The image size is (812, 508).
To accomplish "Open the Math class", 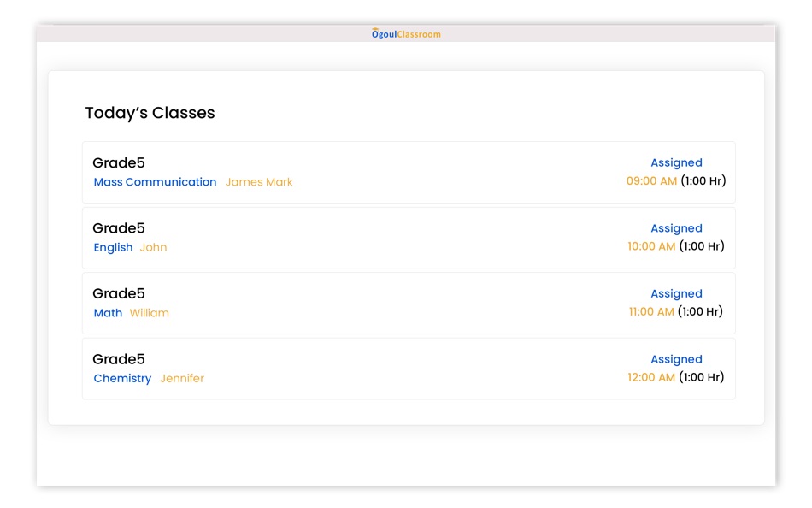I will click(107, 312).
